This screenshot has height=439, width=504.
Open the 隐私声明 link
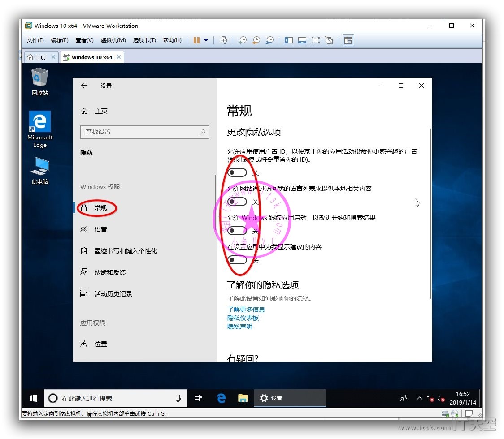[240, 327]
